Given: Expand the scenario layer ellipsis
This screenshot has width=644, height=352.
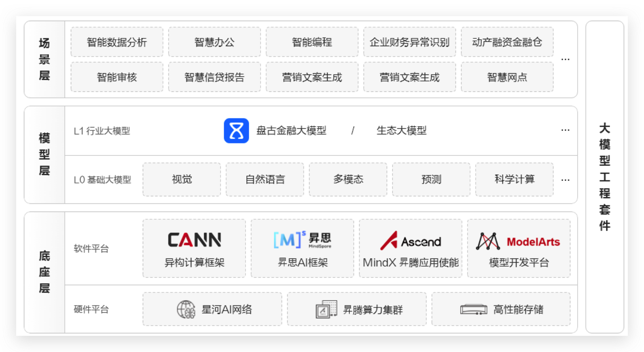Looking at the screenshot, I should pyautogui.click(x=566, y=59).
